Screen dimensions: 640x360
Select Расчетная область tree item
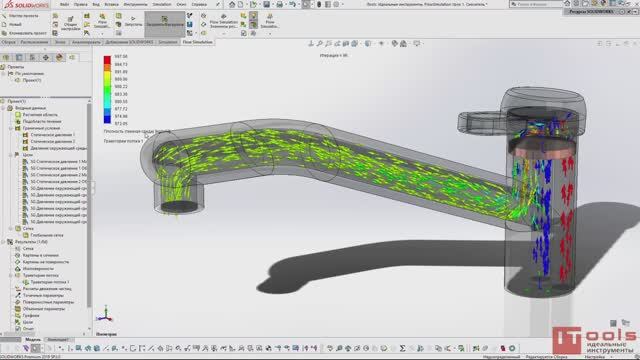(x=40, y=115)
